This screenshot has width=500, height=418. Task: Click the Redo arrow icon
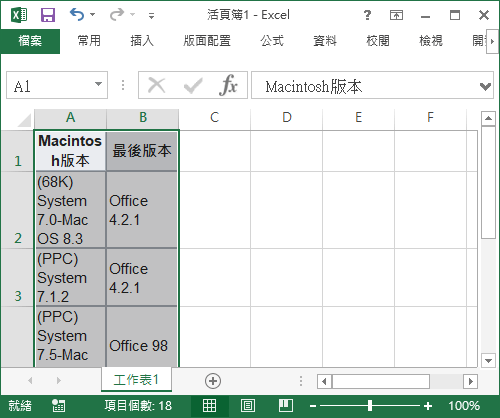pos(117,15)
